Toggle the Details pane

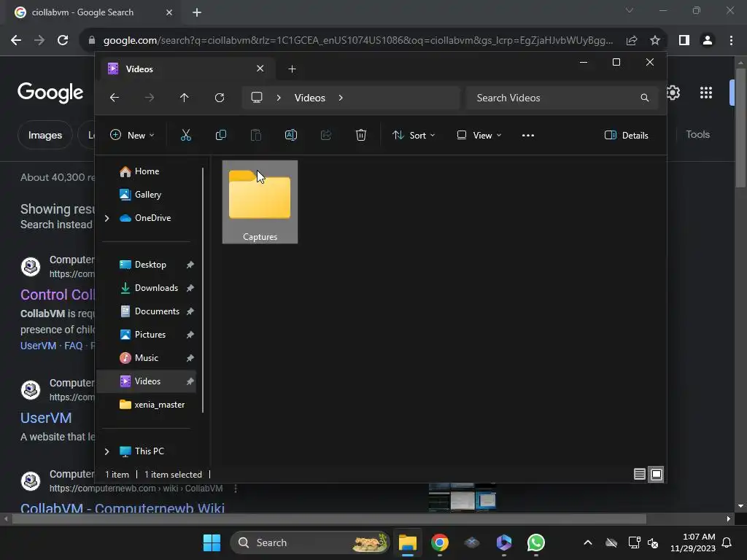point(627,135)
